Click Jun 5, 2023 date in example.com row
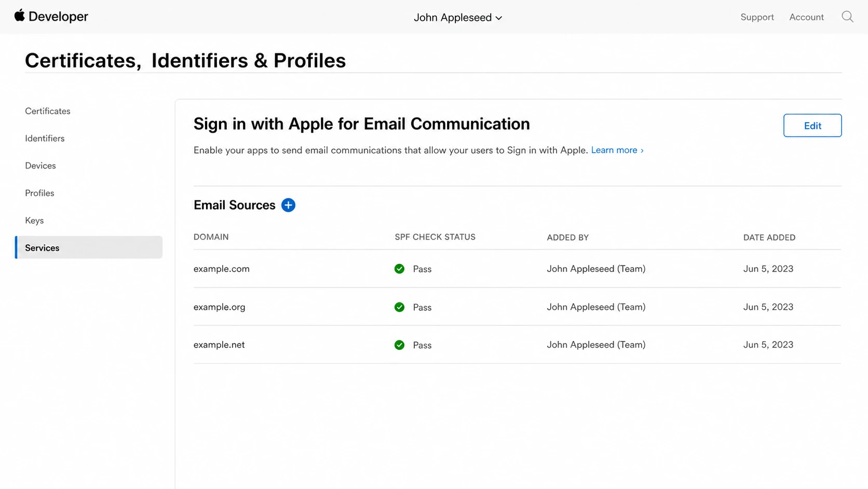The height and width of the screenshot is (489, 868). [768, 269]
